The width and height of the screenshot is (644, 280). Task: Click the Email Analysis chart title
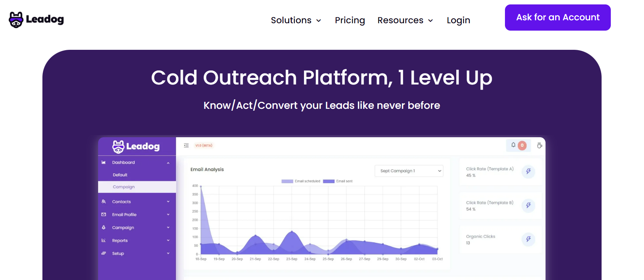tap(207, 169)
